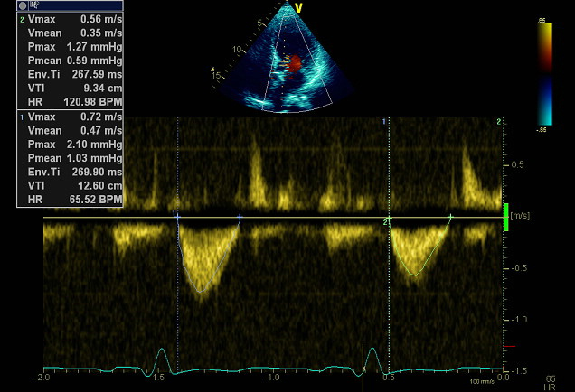Click the -1.0 time-axis tick label

(270, 377)
